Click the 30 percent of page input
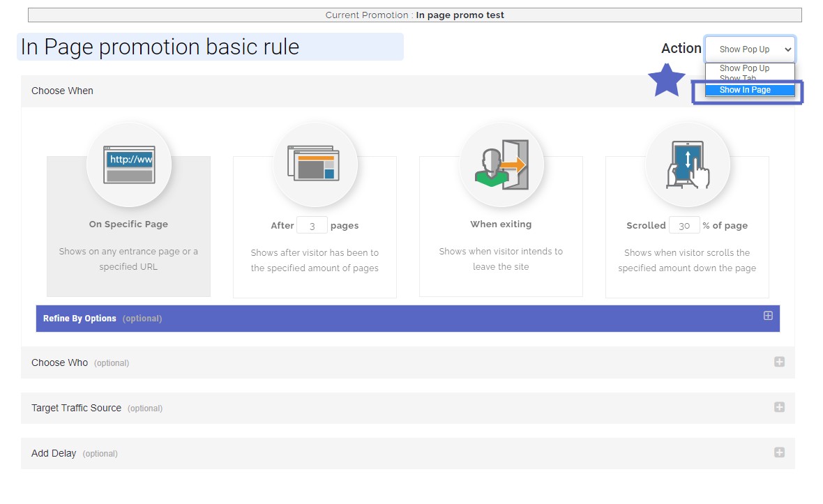 (684, 225)
